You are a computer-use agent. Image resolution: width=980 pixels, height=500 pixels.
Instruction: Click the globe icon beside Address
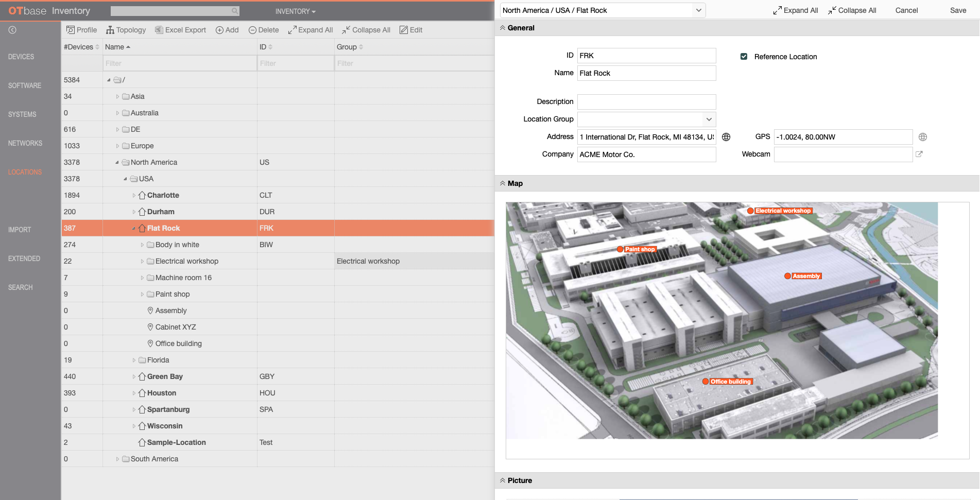pyautogui.click(x=726, y=137)
